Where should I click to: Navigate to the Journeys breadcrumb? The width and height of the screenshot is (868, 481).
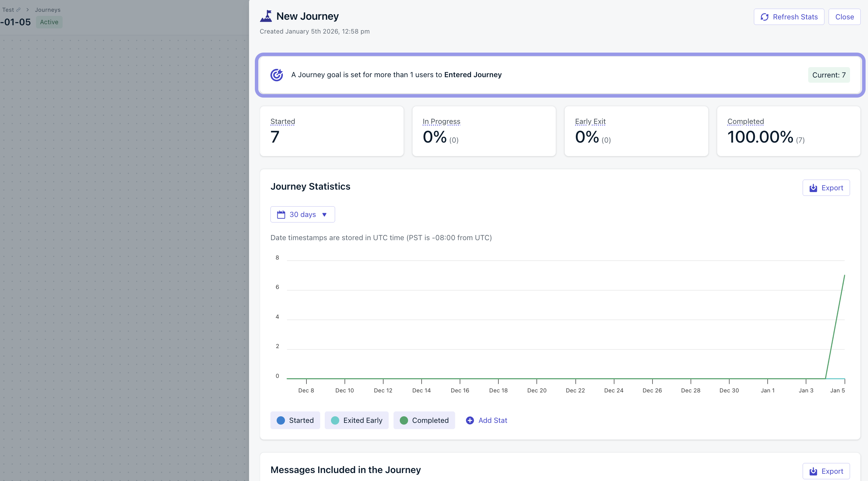click(47, 9)
